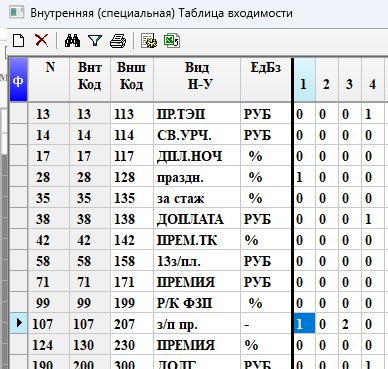388x369 pixels.
Task: Click the N 124 cell
Action: pyautogui.click(x=49, y=345)
